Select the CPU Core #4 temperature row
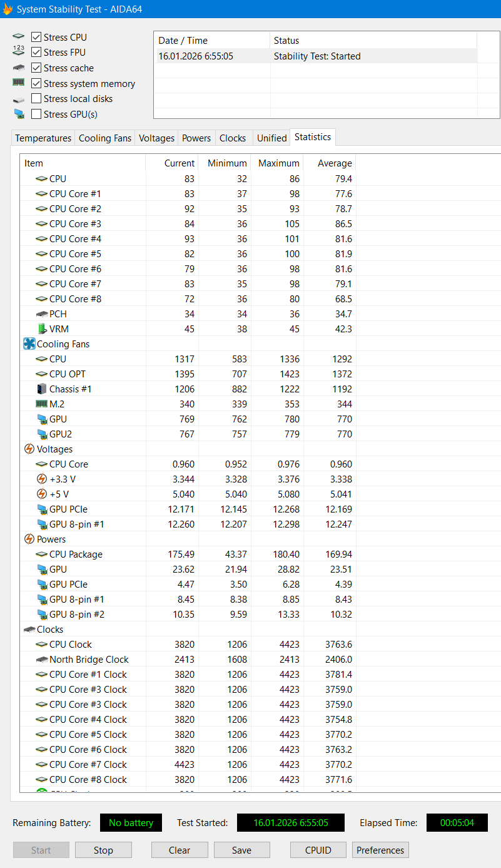The width and height of the screenshot is (501, 868). [188, 238]
